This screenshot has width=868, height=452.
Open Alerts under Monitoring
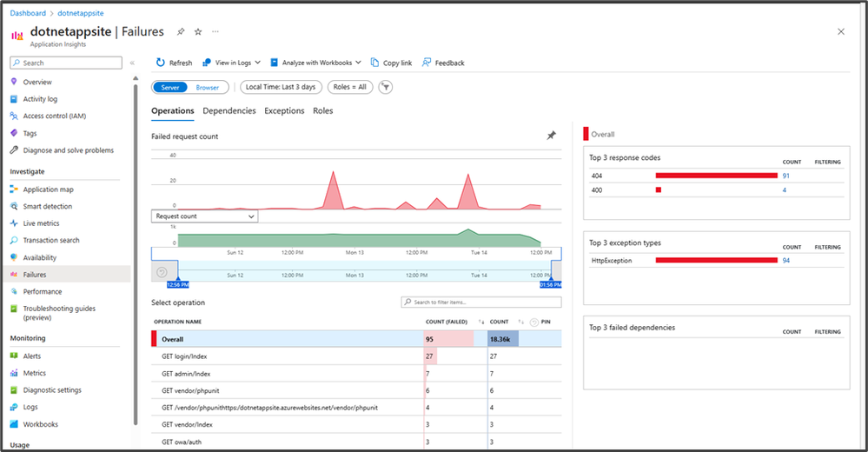click(x=31, y=356)
